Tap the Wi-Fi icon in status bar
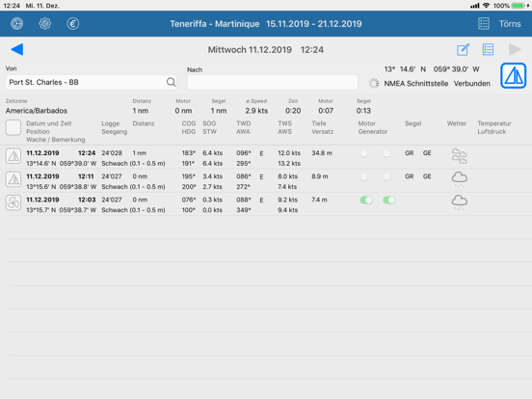The image size is (532, 399). click(x=486, y=6)
